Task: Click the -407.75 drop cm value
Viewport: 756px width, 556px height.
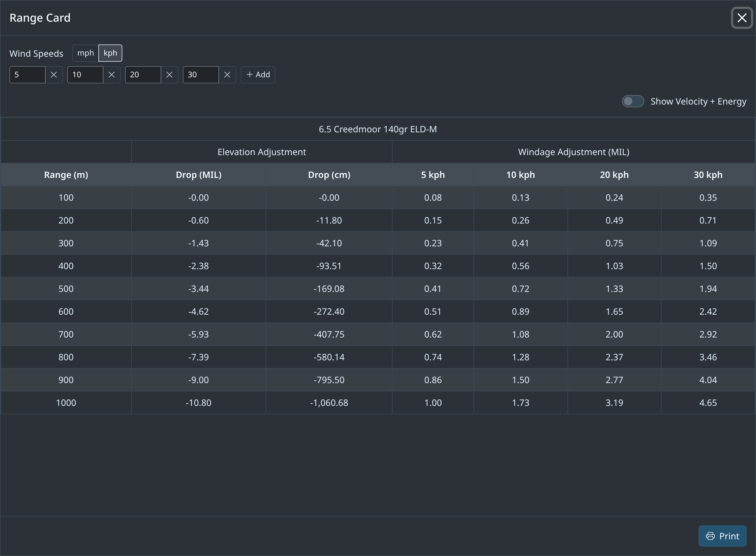Action: click(x=329, y=334)
